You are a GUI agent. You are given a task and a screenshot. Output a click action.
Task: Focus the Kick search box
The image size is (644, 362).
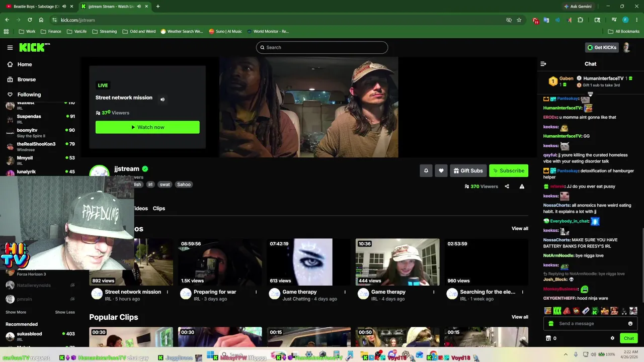(x=322, y=47)
